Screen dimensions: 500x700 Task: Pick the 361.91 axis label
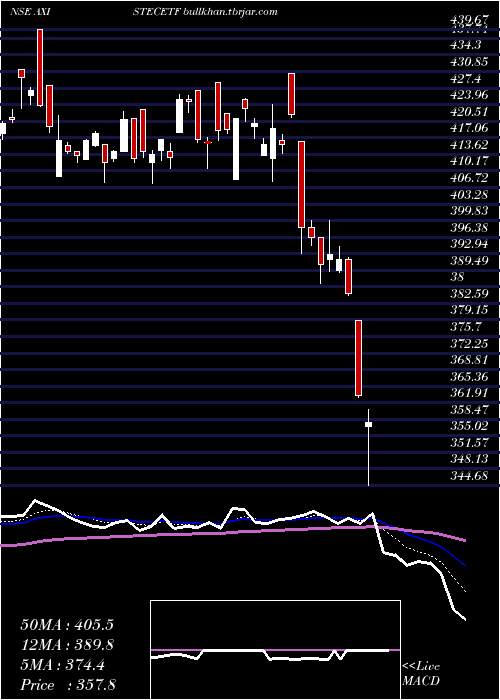pos(467,393)
